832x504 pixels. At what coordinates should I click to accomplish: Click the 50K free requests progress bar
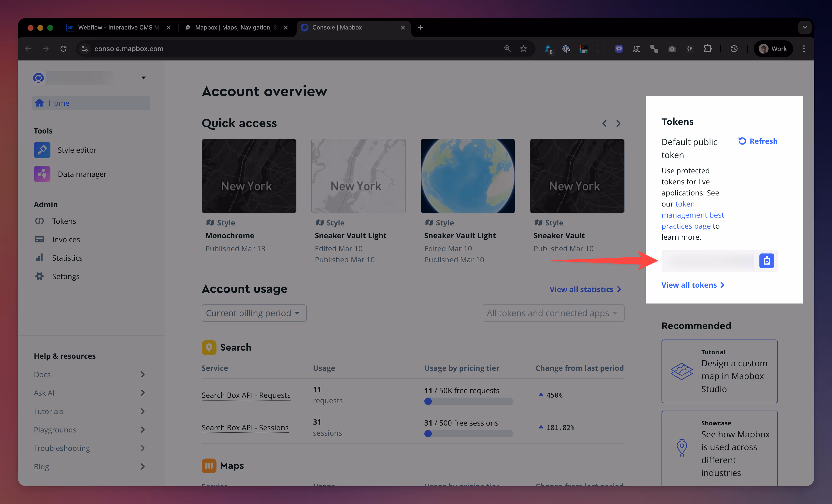pyautogui.click(x=468, y=401)
